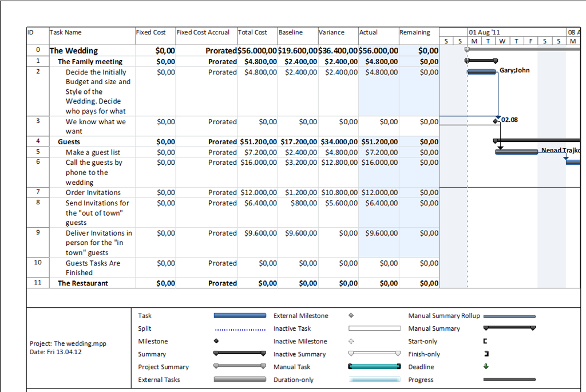Click the blue Task bar swatch in legend

pos(239,316)
